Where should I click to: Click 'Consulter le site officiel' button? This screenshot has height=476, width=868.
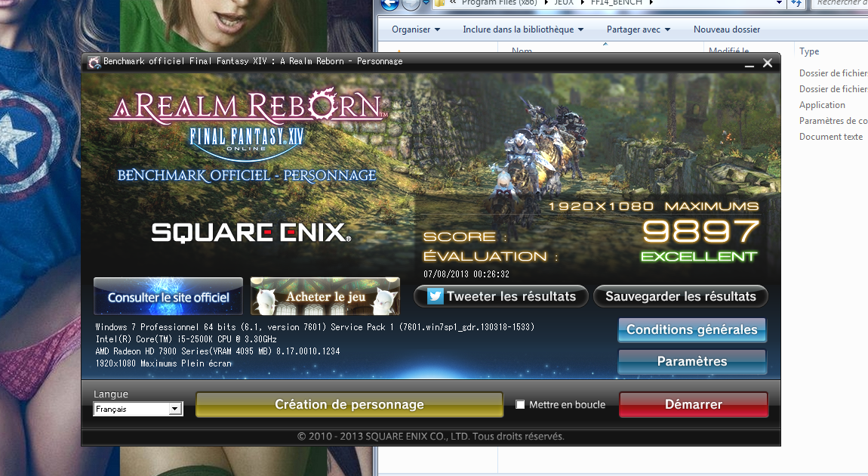[x=168, y=297]
